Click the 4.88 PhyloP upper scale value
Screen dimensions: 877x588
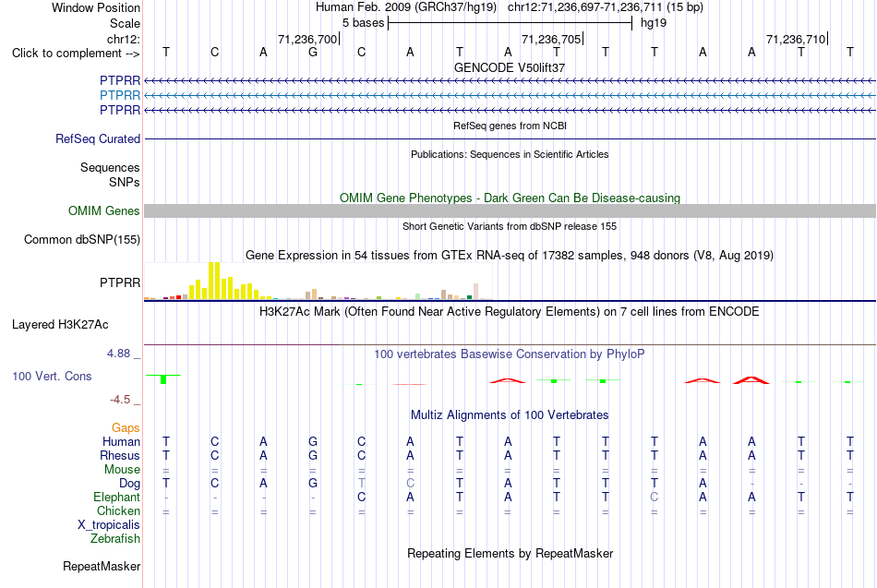[x=118, y=354]
